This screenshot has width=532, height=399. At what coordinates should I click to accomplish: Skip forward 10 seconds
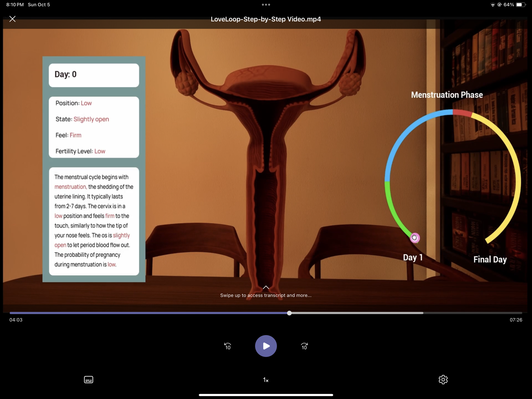[304, 346]
